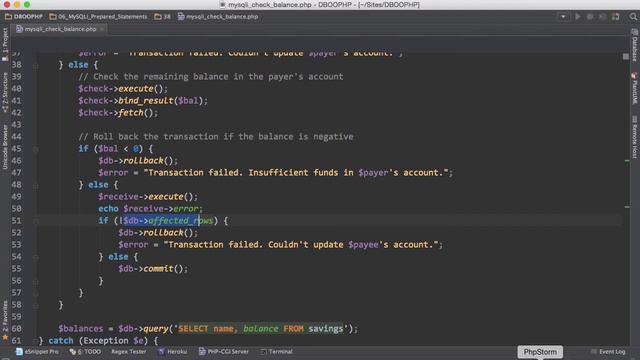Screen dimensions: 640x360
Task: Open the Heroku panel
Action: (172, 351)
